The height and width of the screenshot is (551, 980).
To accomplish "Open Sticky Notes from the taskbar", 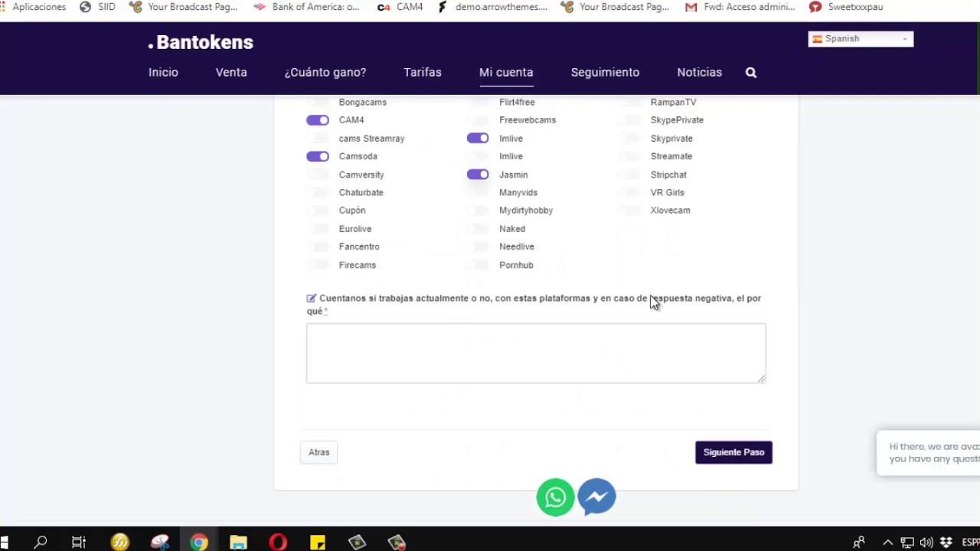I will click(318, 543).
